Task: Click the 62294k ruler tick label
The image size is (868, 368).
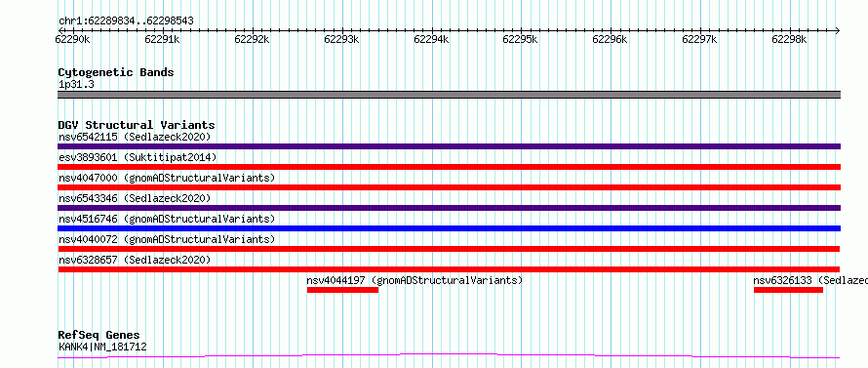Action: pos(431,39)
